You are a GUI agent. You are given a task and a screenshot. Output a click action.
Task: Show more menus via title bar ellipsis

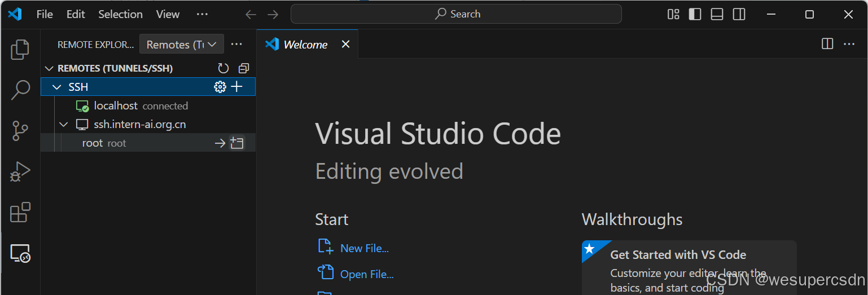click(x=202, y=14)
